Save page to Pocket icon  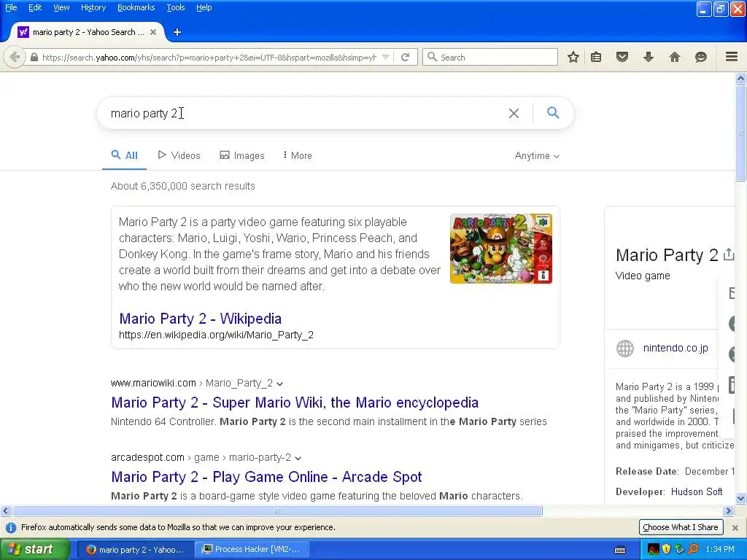click(622, 57)
